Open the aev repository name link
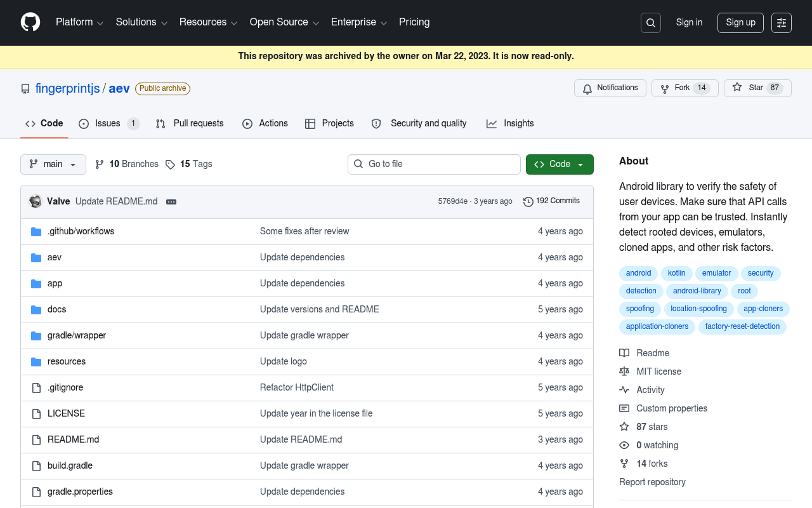This screenshot has width=812, height=508. pyautogui.click(x=119, y=89)
